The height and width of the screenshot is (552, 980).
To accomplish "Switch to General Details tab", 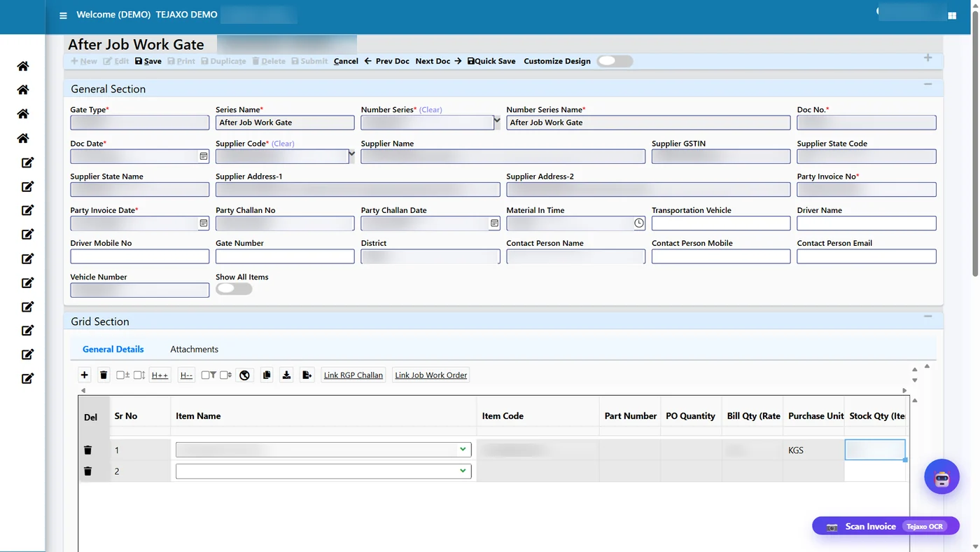I will pos(113,349).
